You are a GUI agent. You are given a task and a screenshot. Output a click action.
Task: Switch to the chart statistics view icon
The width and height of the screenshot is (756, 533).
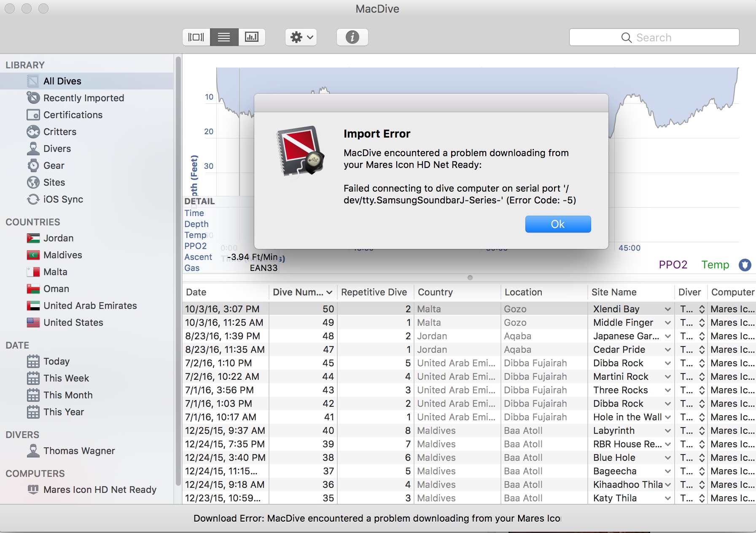tap(252, 37)
